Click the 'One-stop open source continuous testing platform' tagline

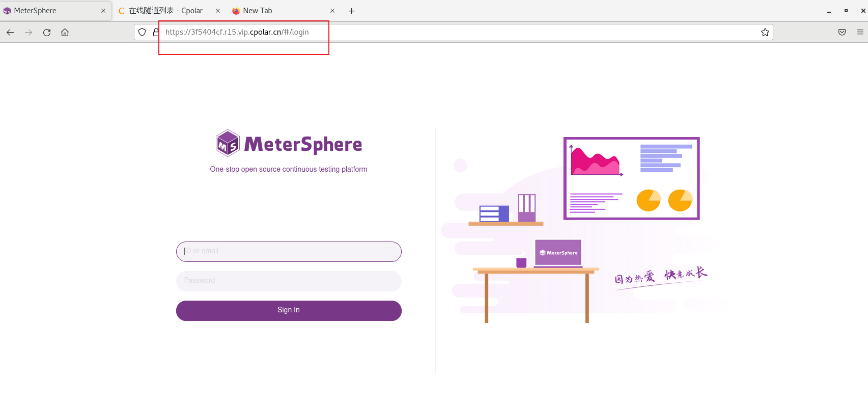click(x=289, y=169)
